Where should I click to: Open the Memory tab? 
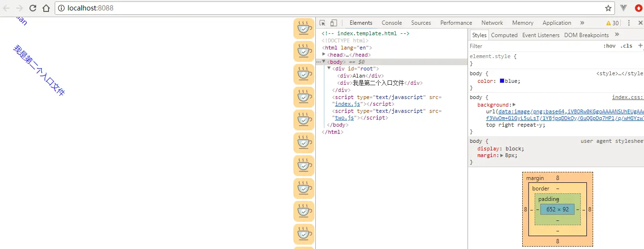coord(523,23)
